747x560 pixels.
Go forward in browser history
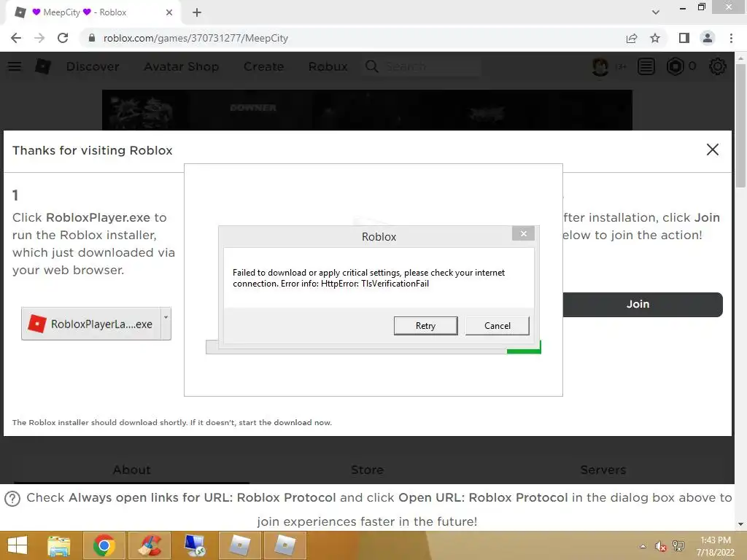[x=39, y=38]
